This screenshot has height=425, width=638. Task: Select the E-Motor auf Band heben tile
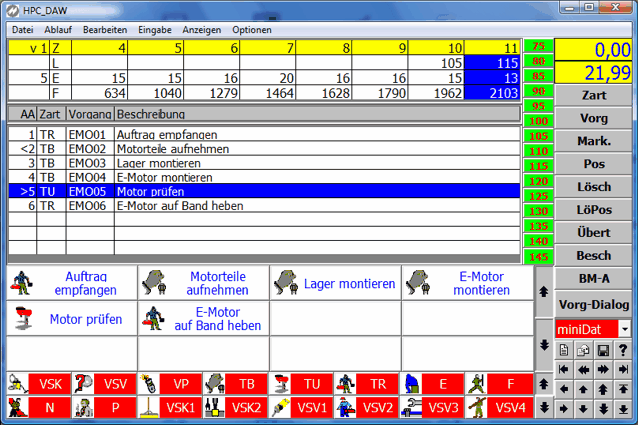[203, 319]
